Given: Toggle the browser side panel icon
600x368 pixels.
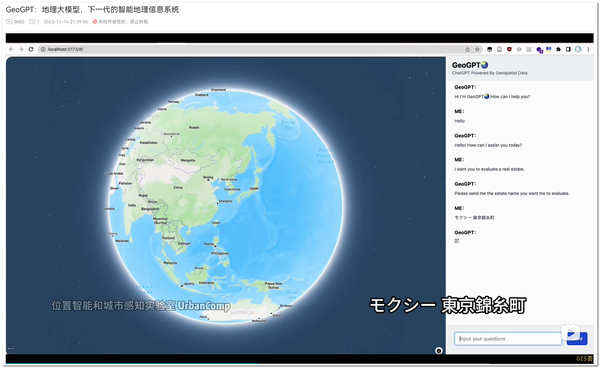Looking at the screenshot, I should click(568, 49).
